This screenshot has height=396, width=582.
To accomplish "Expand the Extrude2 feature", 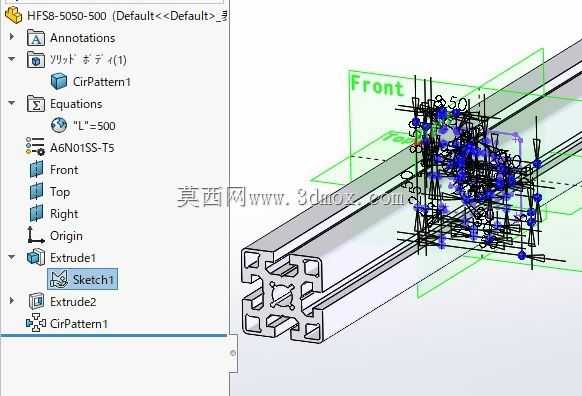I will (x=12, y=300).
